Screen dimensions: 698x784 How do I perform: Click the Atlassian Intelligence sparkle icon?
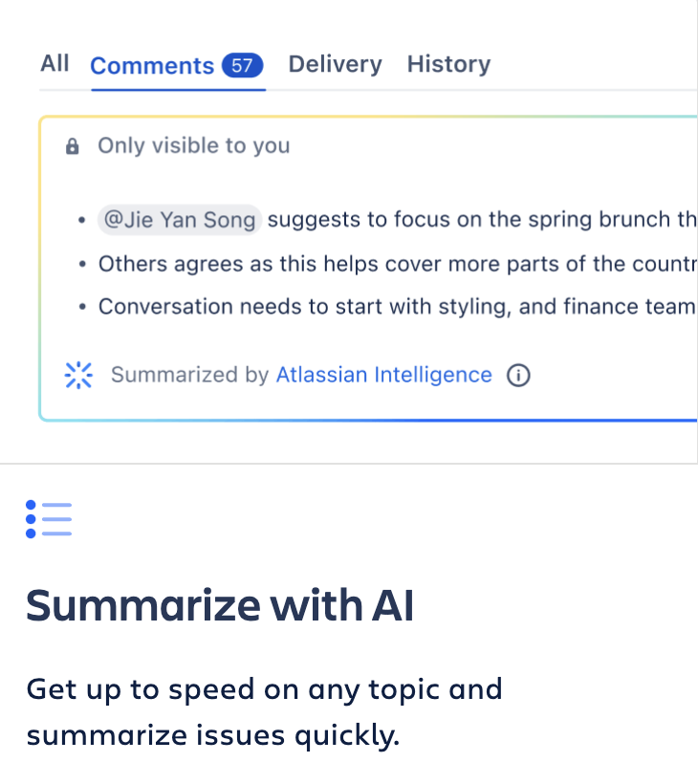(77, 375)
